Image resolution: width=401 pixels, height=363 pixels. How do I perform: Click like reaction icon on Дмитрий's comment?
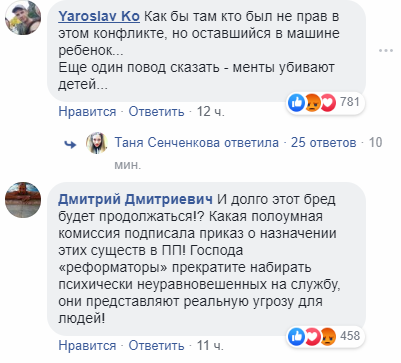pyautogui.click(x=297, y=336)
